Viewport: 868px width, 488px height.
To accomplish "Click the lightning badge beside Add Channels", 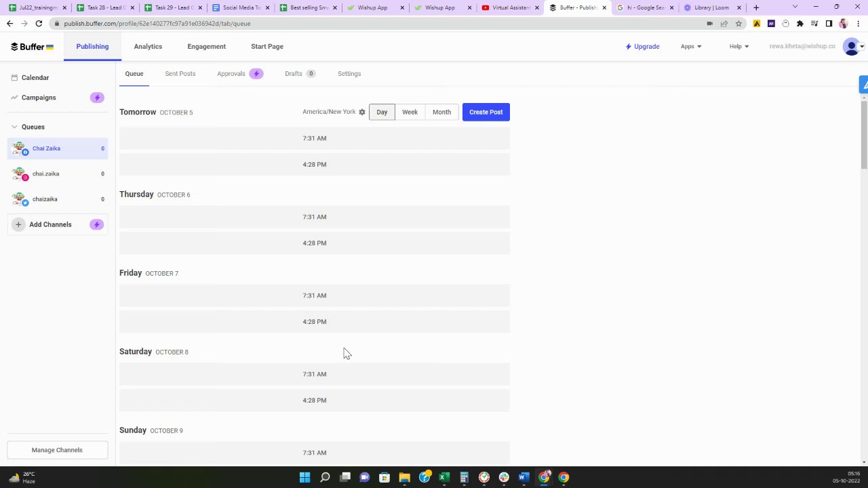I will [x=97, y=224].
